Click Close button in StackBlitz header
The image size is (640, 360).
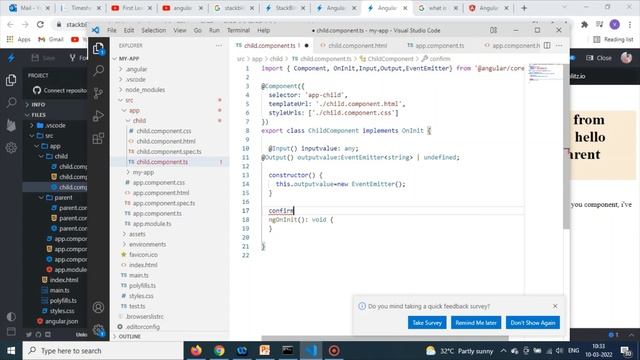[x=599, y=58]
